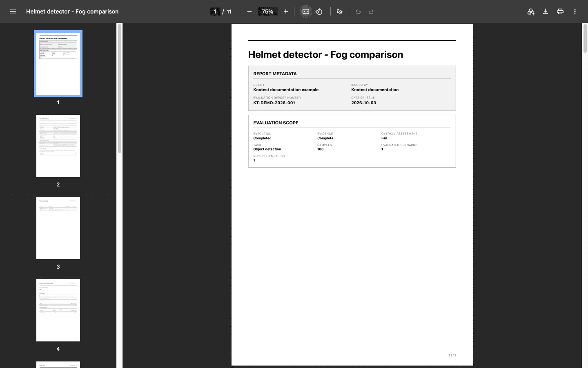Select the 75% zoom level field
The image size is (588, 368).
point(267,11)
